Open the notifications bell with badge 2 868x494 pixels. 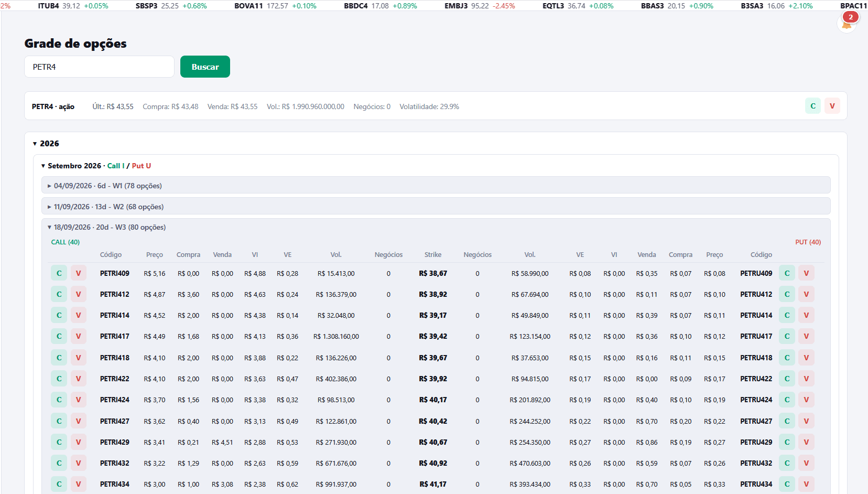point(847,22)
